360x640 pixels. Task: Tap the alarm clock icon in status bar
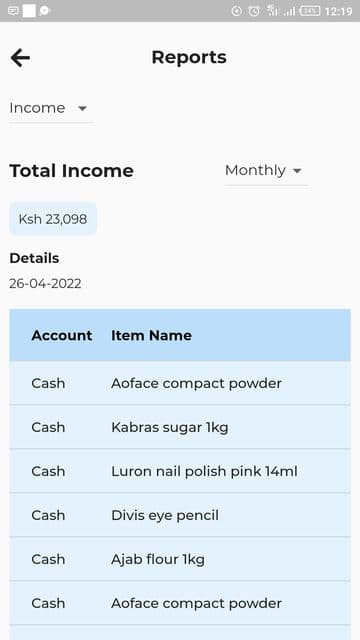[254, 11]
